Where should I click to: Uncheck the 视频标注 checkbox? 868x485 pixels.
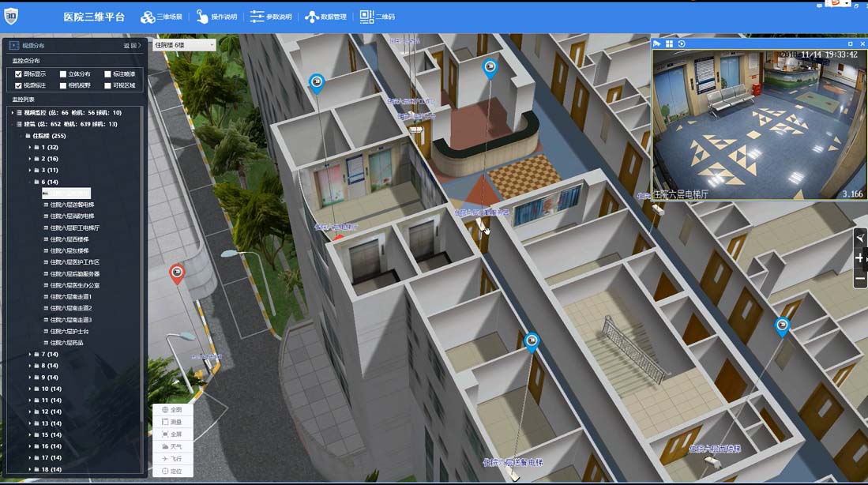point(18,86)
